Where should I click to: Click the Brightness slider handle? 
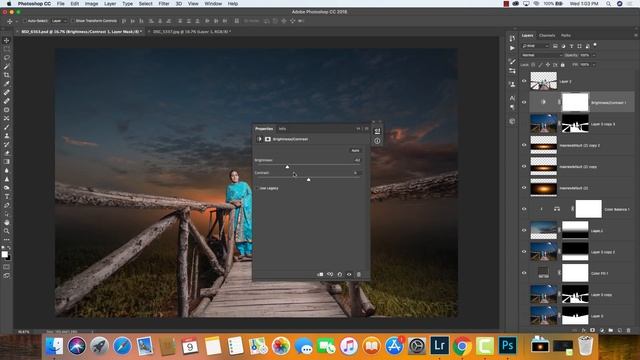(287, 167)
